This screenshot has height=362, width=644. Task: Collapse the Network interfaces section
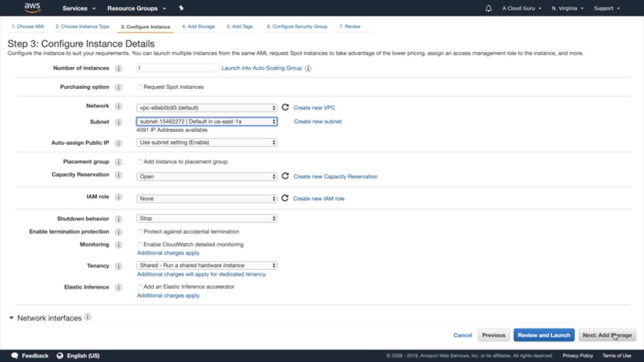(x=11, y=318)
